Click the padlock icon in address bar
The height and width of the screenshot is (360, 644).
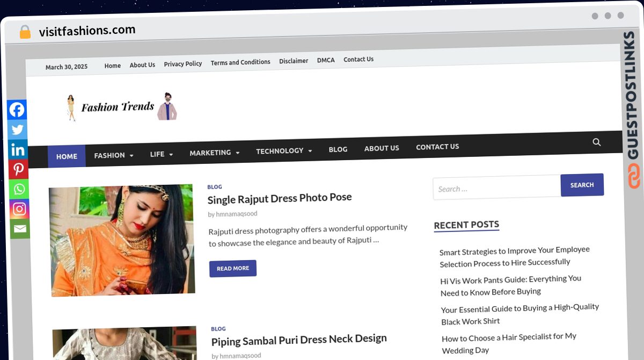25,32
